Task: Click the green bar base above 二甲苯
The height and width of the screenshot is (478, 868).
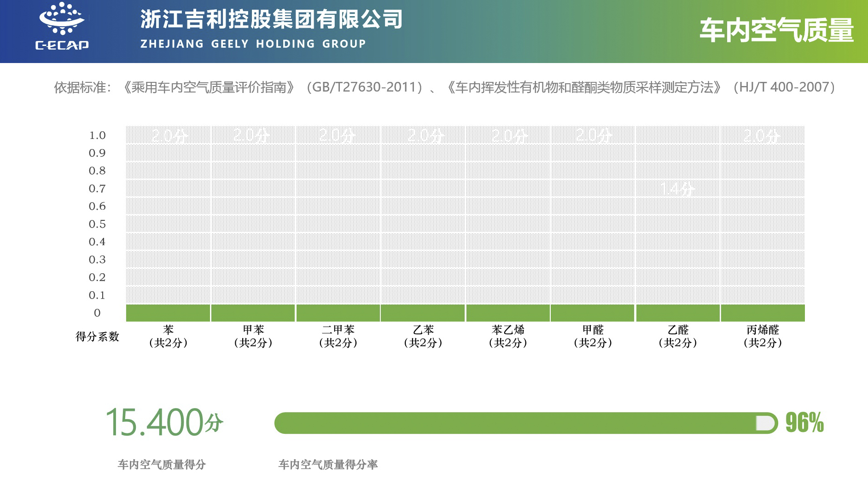Action: 338,313
